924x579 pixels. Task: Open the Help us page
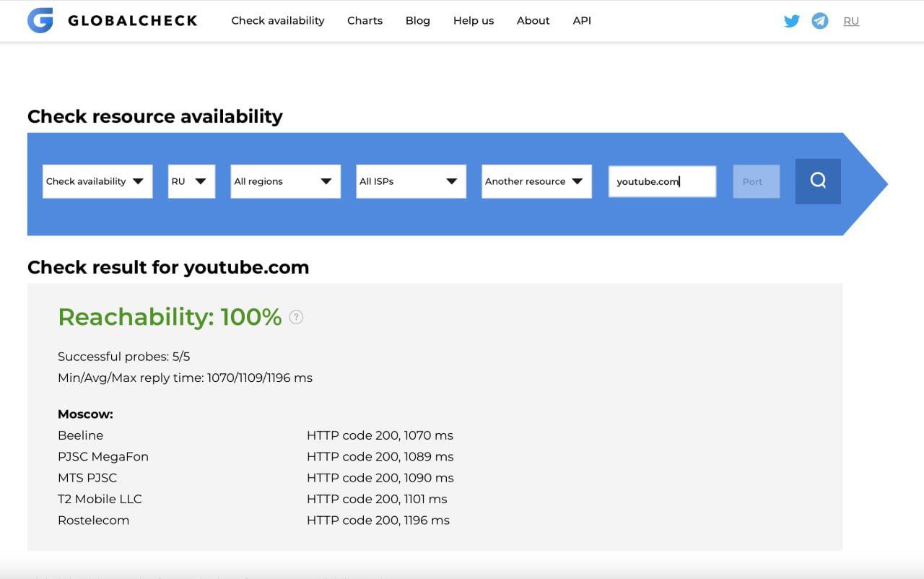point(474,21)
